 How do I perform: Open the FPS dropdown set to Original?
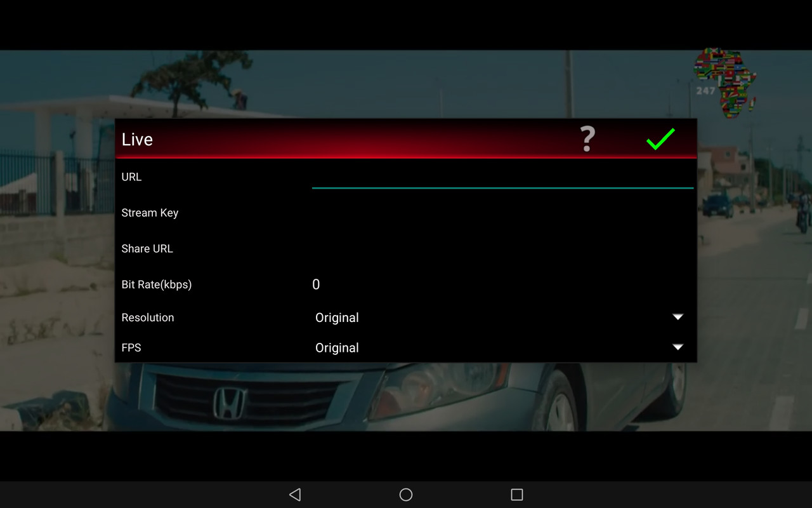(499, 348)
